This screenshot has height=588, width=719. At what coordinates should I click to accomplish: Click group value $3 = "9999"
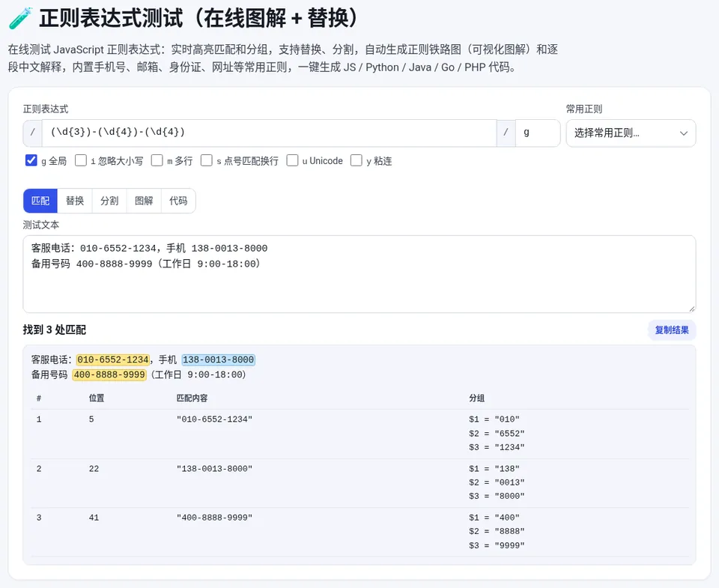coord(497,545)
